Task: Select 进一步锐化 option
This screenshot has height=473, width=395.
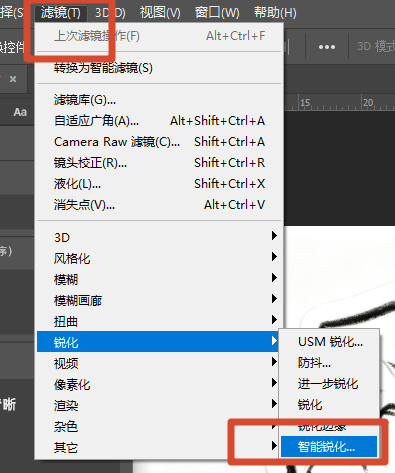Action: (x=329, y=384)
